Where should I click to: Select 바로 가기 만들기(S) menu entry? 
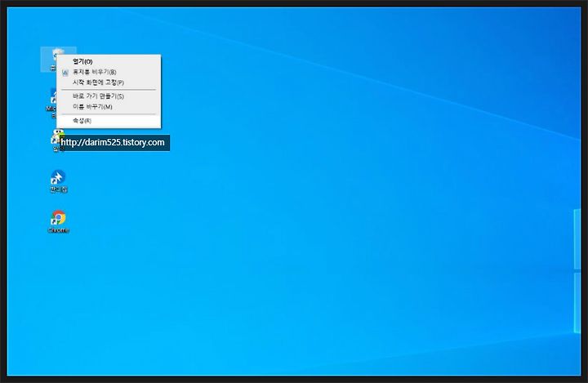click(109, 96)
